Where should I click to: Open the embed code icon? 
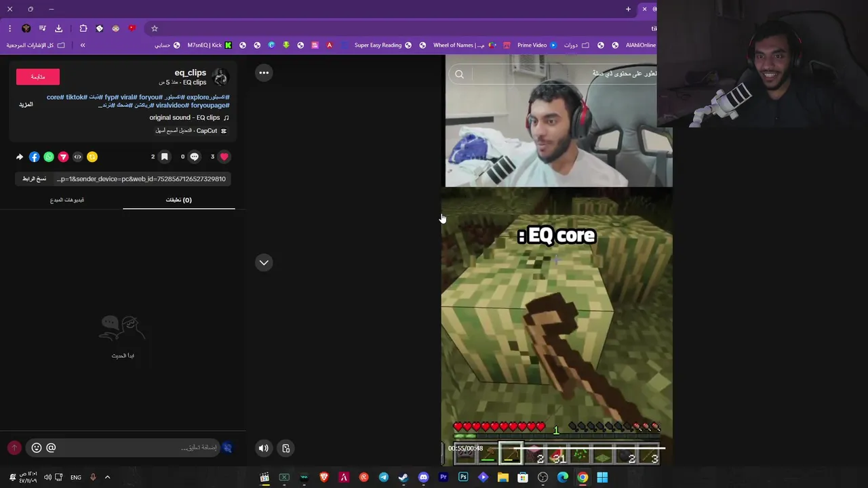click(x=77, y=157)
